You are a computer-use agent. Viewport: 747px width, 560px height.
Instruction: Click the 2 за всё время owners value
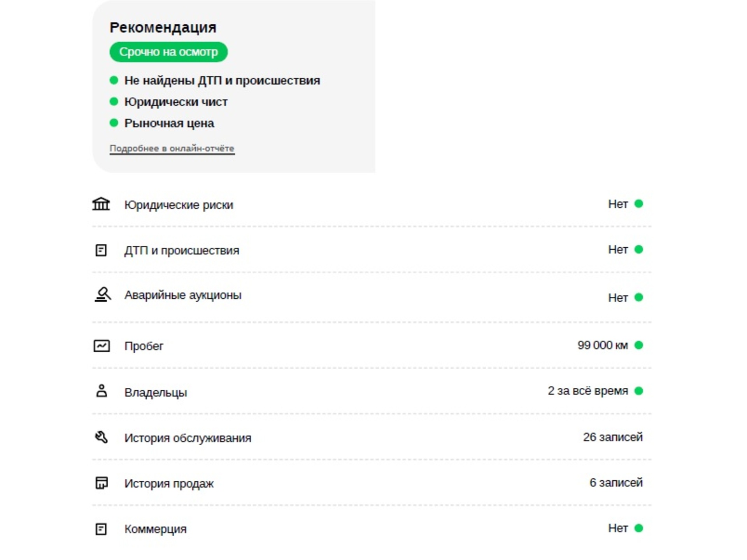coord(588,391)
